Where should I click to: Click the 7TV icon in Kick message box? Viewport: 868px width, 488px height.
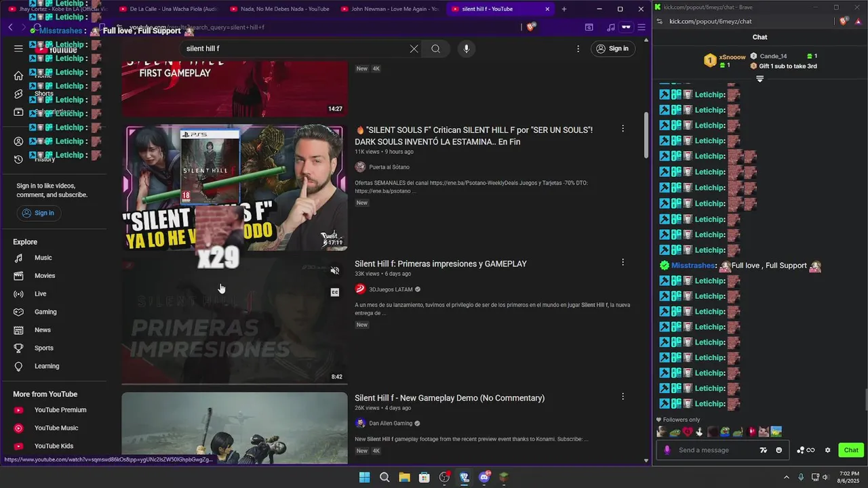pos(764,450)
